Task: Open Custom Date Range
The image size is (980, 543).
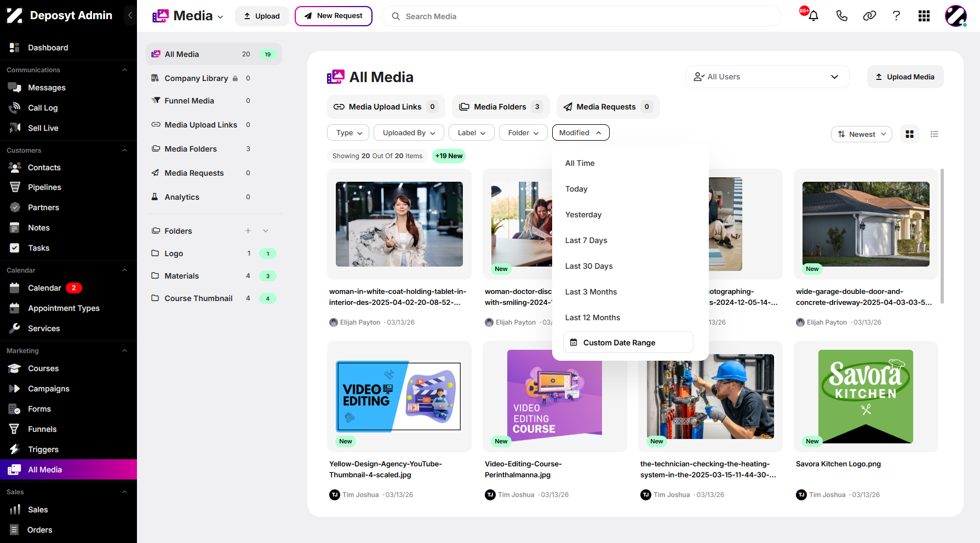Action: tap(628, 343)
